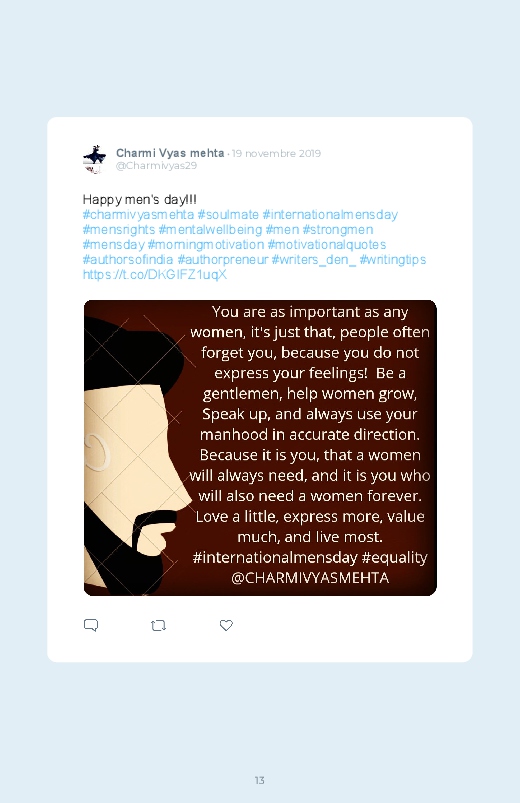This screenshot has width=520, height=803.
Task: Click the #mensrights hashtag
Action: coord(119,229)
